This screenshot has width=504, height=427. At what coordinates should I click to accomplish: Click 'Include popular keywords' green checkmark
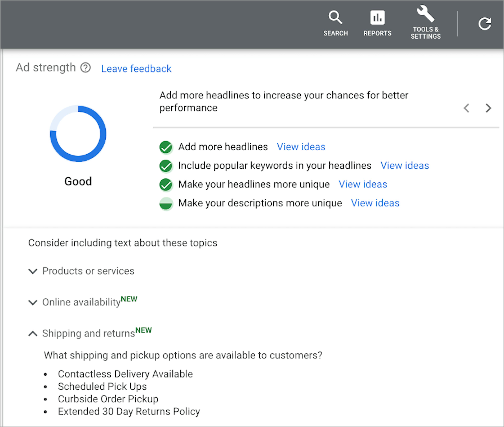point(166,166)
